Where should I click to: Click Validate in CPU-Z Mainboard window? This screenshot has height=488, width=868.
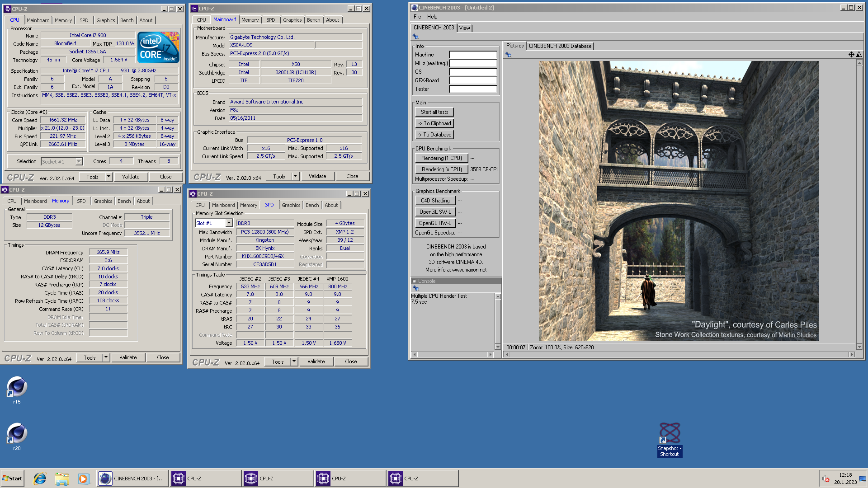(x=317, y=176)
